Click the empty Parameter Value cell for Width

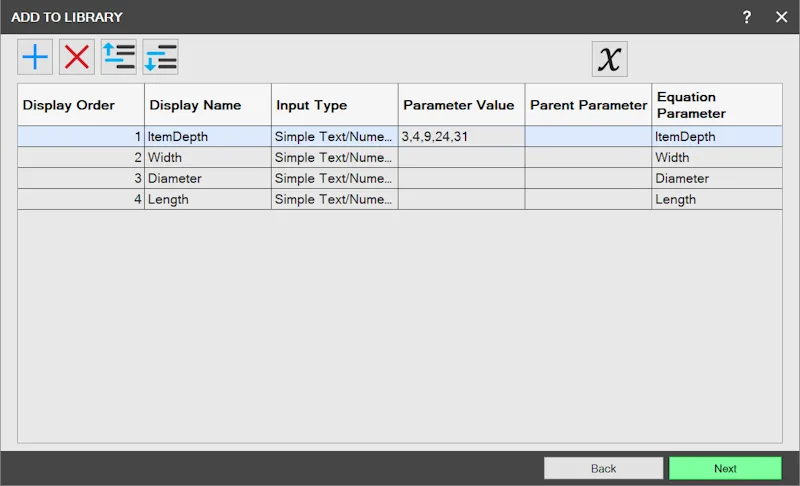click(462, 158)
